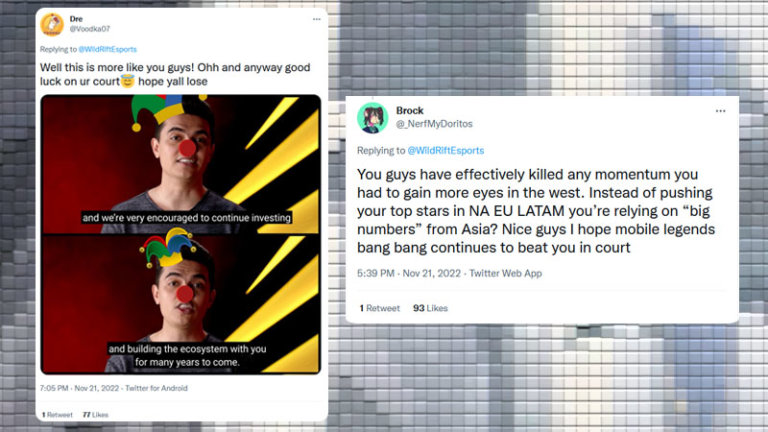Screen dimensions: 768x432
Task: Click the @WildRiftEsports link in Brock's reply
Action: 446,150
